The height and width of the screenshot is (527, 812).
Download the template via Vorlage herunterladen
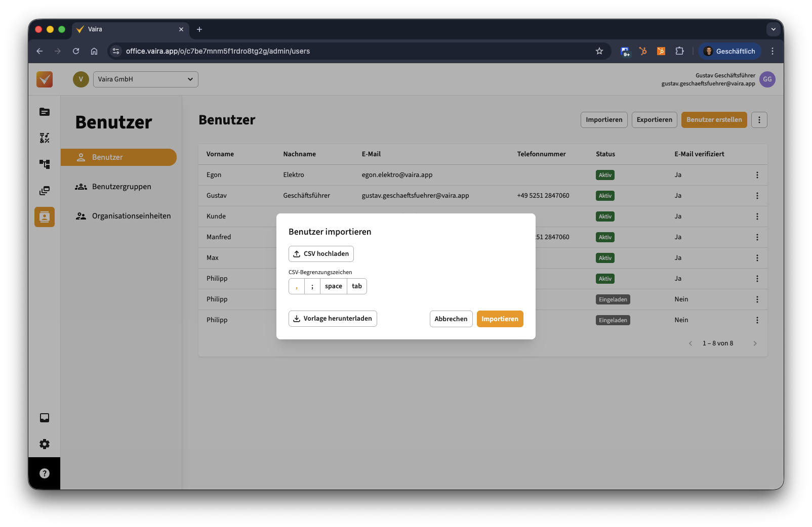point(333,319)
